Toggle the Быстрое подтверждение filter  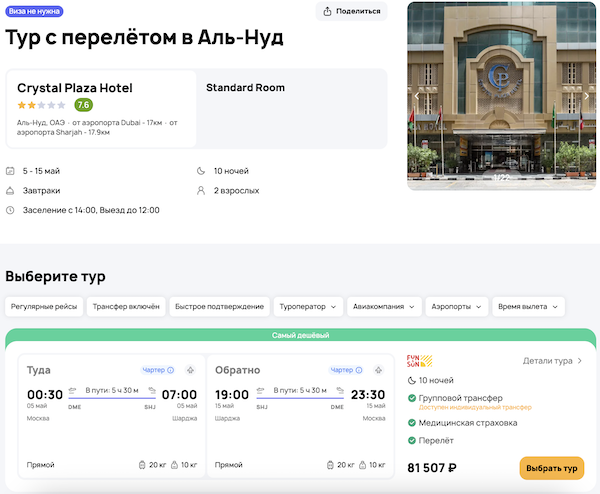point(218,306)
